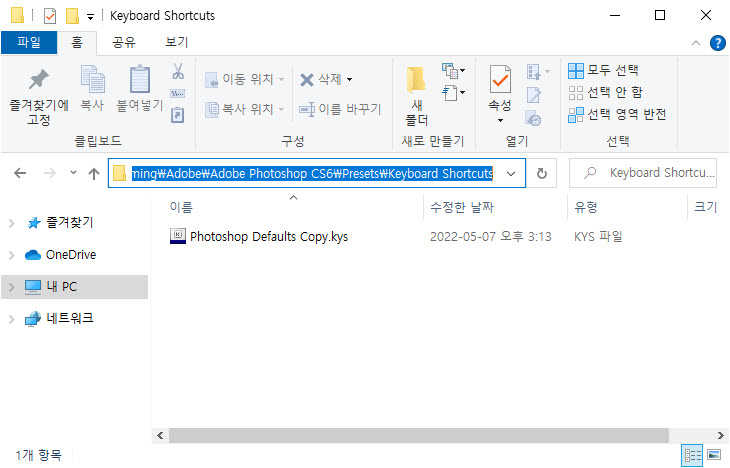Click Rename (이름 바꾸기)
This screenshot has width=730, height=468.
click(x=340, y=109)
